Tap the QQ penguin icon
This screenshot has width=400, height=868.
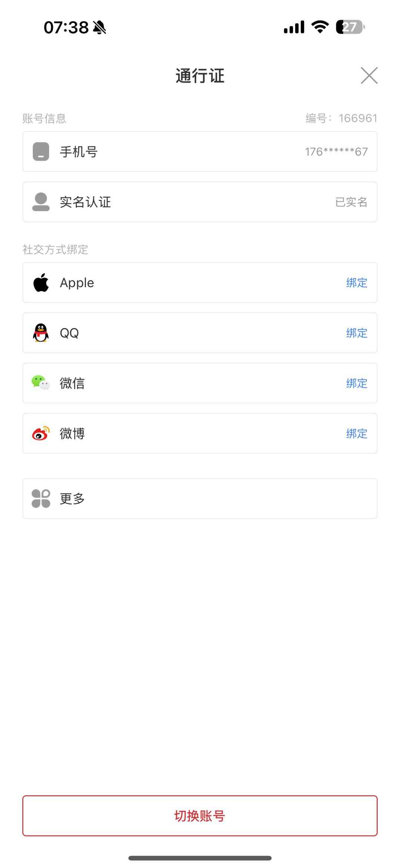[x=41, y=333]
